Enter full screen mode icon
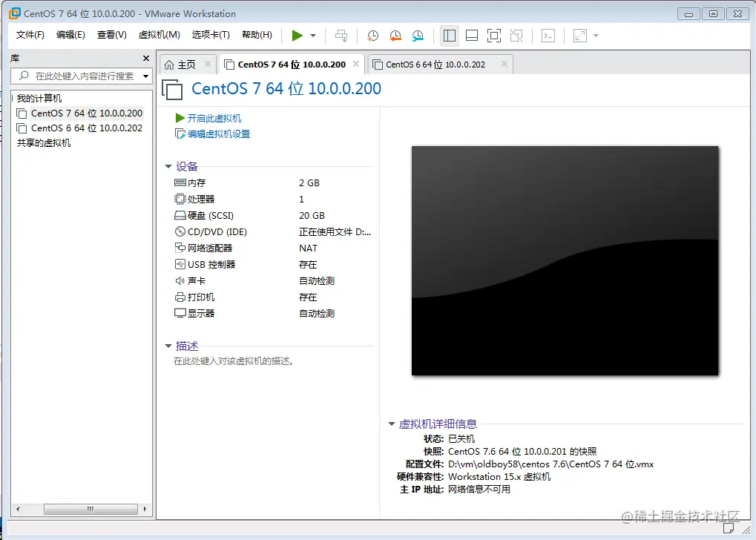The height and width of the screenshot is (540, 756). [494, 36]
